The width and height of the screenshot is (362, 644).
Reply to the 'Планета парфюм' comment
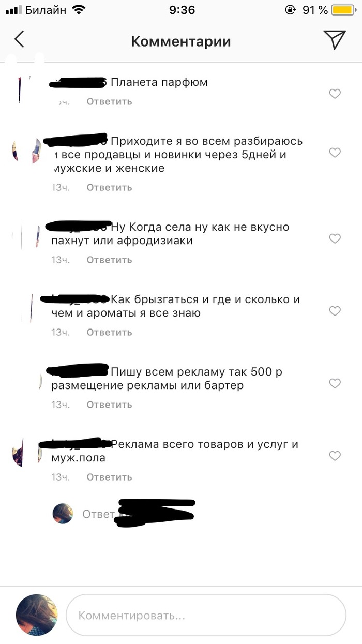point(109,101)
